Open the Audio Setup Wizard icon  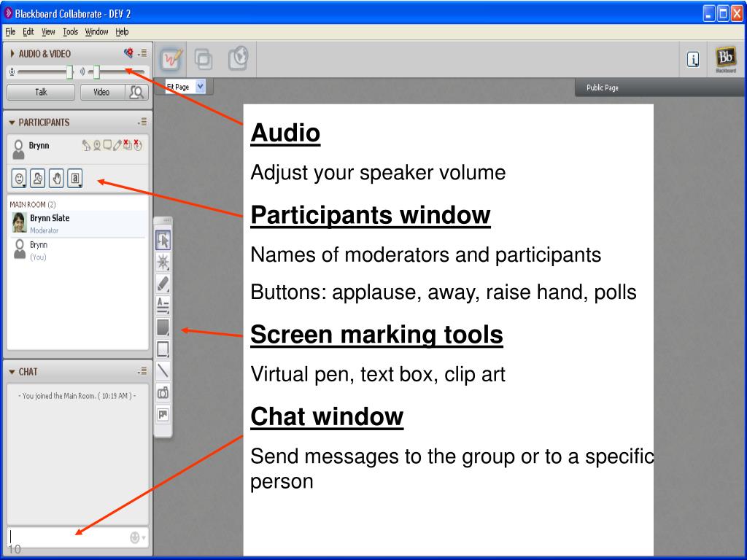(128, 52)
